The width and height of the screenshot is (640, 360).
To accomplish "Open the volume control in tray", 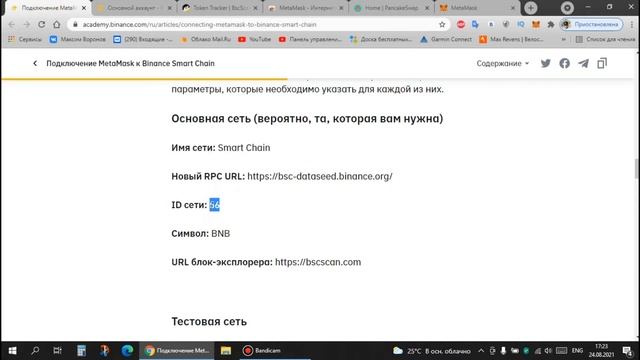I will coord(548,351).
